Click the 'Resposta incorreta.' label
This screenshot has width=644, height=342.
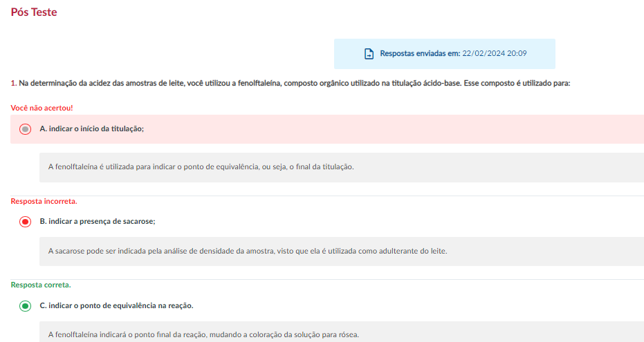[x=44, y=201]
